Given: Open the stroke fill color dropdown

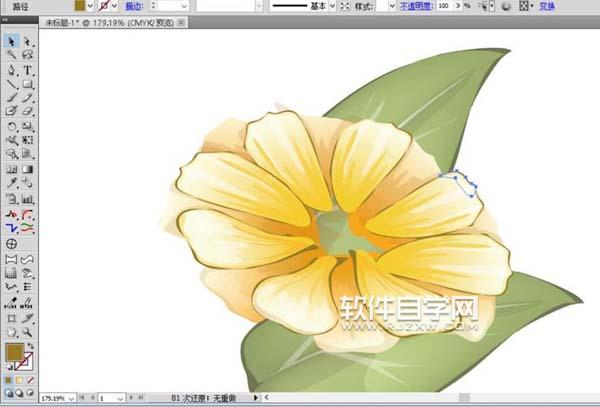Looking at the screenshot, I should coord(115,6).
